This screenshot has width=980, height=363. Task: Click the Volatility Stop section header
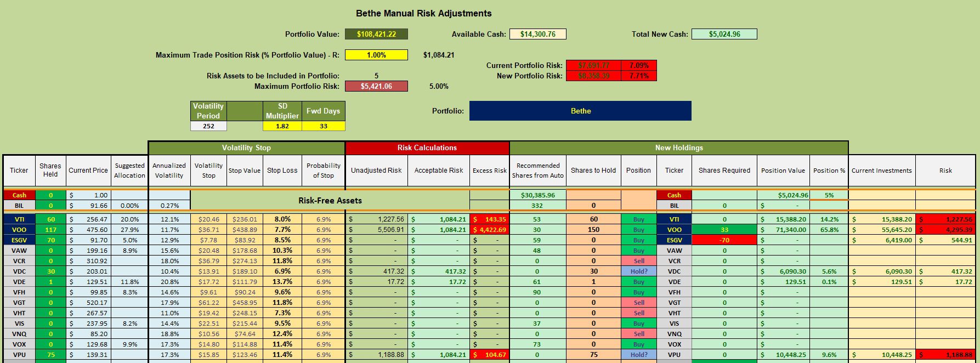pos(246,148)
